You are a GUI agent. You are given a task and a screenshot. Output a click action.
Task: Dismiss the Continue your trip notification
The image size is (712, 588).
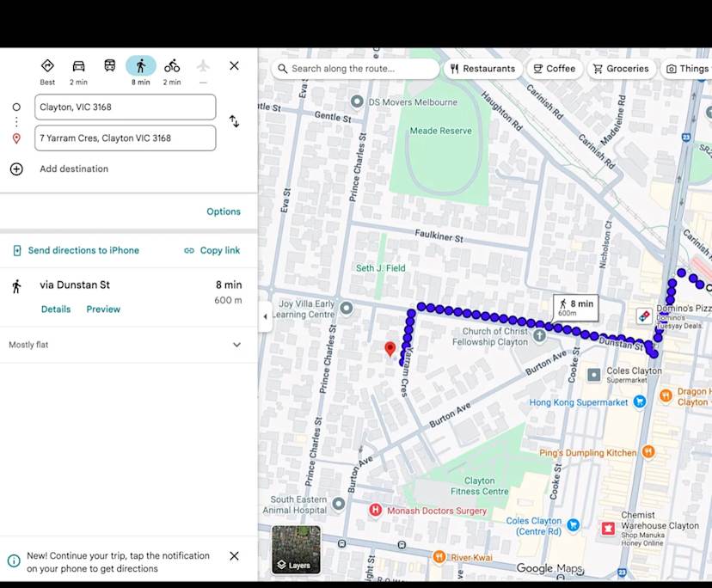pos(234,556)
